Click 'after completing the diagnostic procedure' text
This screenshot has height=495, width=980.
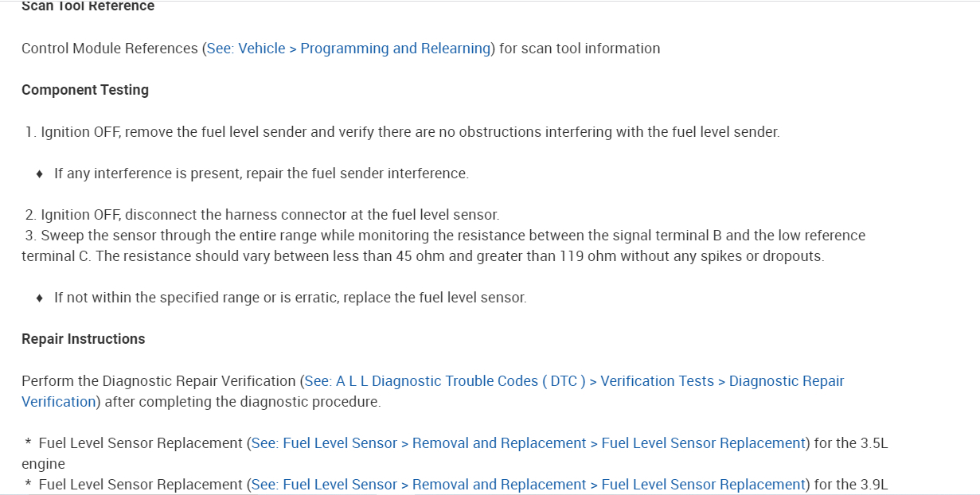click(x=242, y=402)
